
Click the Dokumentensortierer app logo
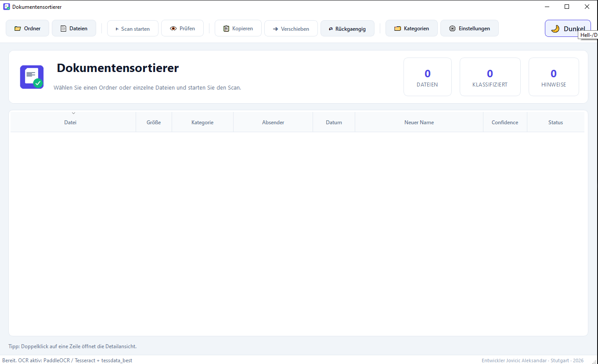pyautogui.click(x=32, y=77)
